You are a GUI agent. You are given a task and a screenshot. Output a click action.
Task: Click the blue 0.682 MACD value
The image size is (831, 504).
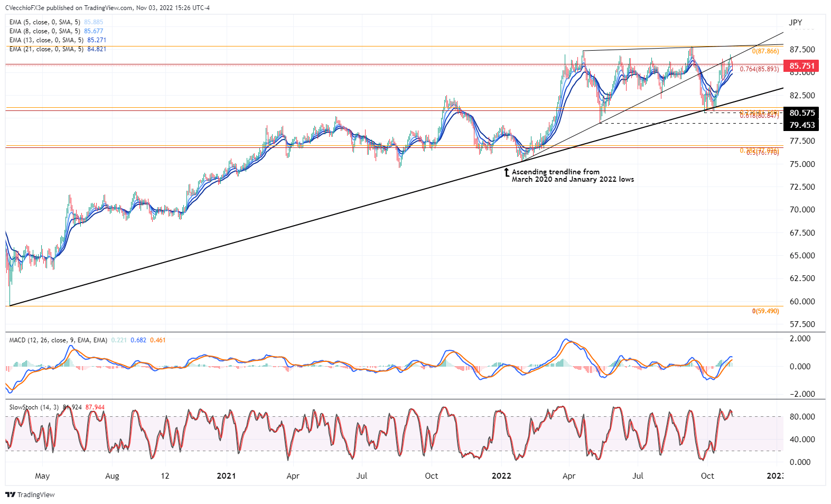coord(138,340)
